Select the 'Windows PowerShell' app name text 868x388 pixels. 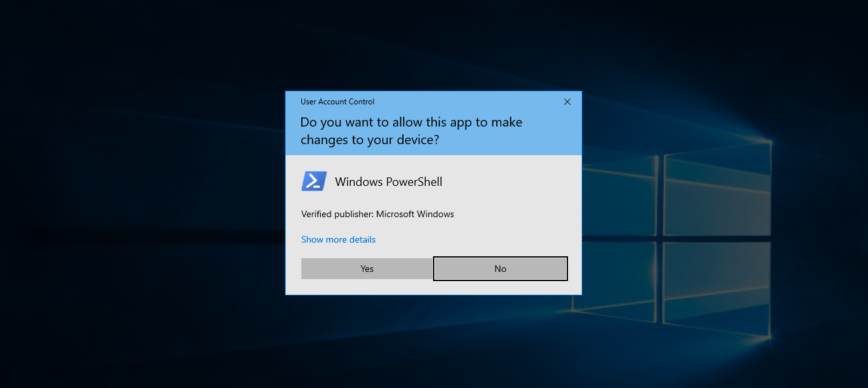(389, 182)
